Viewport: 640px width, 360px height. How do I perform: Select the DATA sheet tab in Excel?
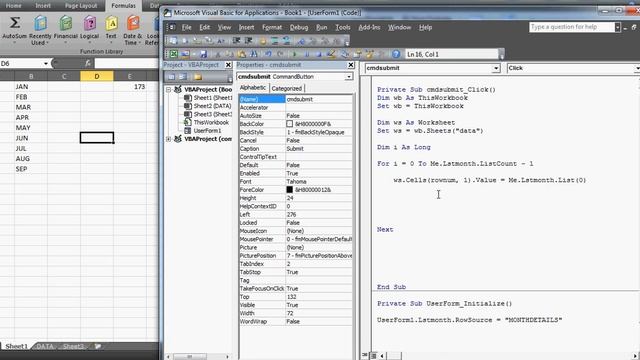click(45, 346)
